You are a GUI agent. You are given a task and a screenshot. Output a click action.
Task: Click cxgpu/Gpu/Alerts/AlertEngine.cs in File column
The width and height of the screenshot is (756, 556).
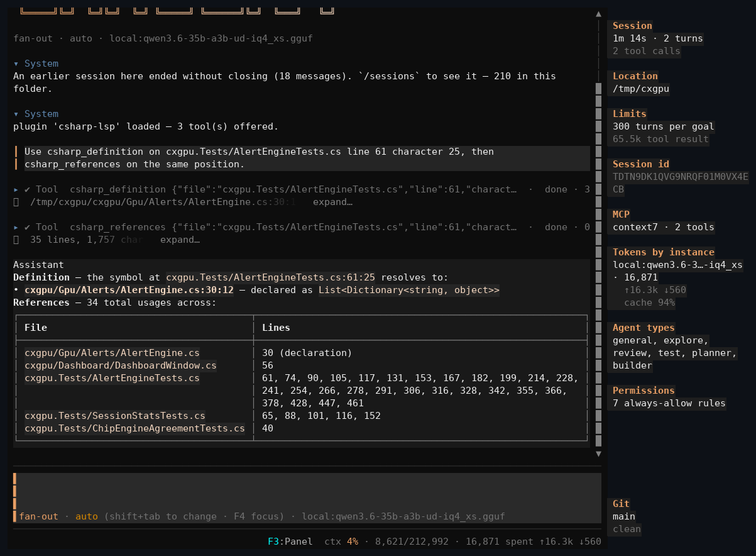tap(112, 353)
